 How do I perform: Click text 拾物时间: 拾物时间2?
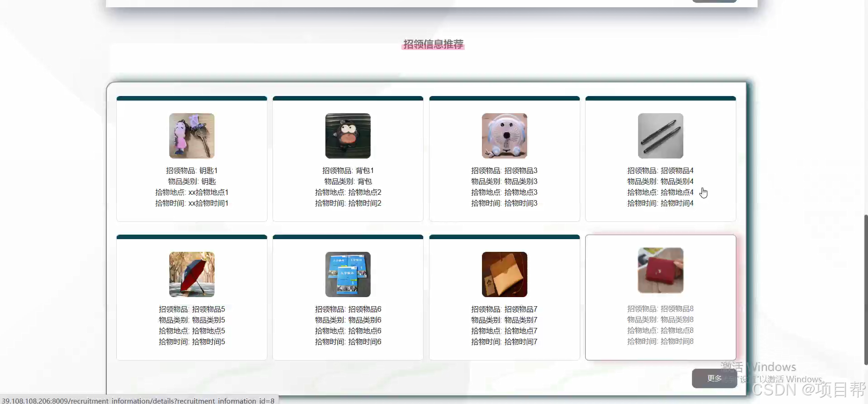tap(348, 203)
